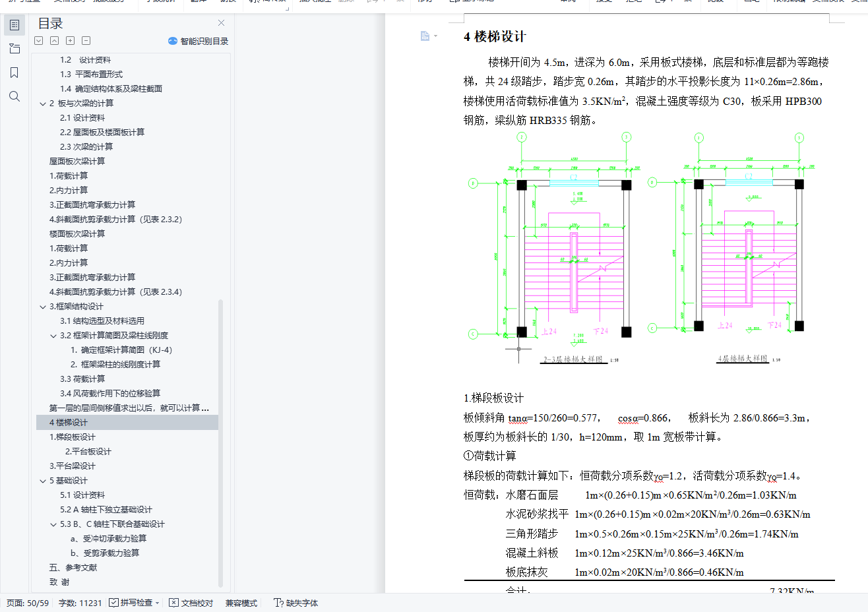
Task: Collapse the "3.2 框架计算简图及梁柱线刚度" subsection
Action: (53, 336)
